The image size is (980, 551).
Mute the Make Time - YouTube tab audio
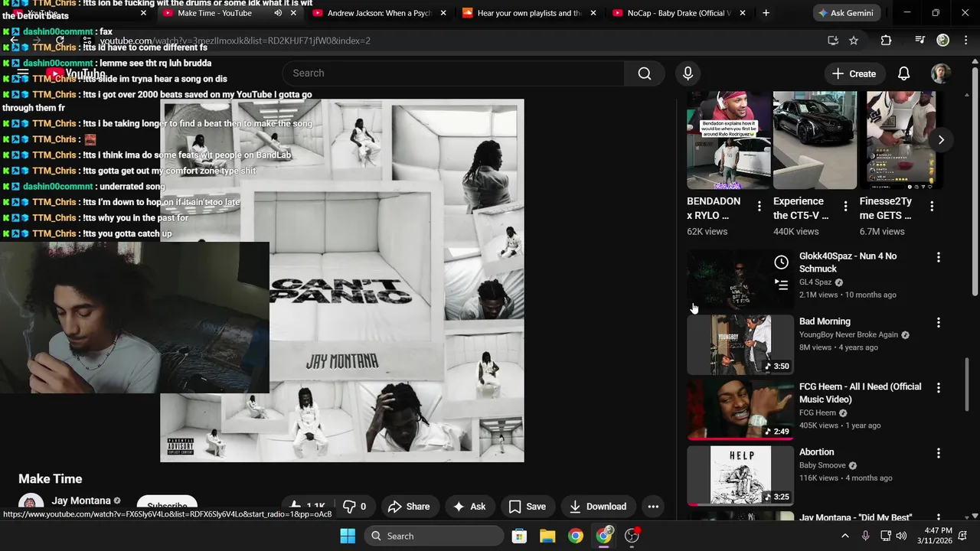click(278, 13)
